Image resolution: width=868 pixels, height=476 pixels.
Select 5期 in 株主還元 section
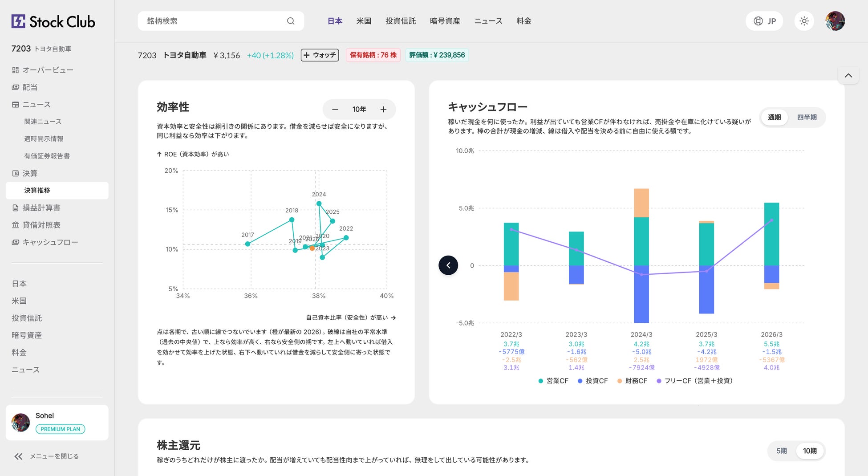click(x=782, y=451)
